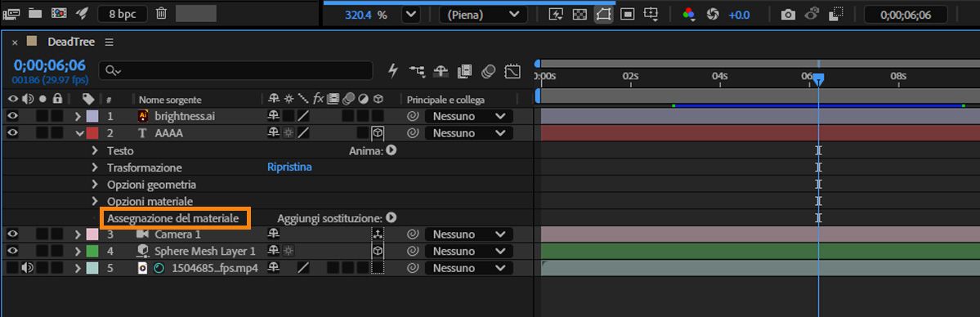Close the DeadTree timeline tab

click(15, 42)
